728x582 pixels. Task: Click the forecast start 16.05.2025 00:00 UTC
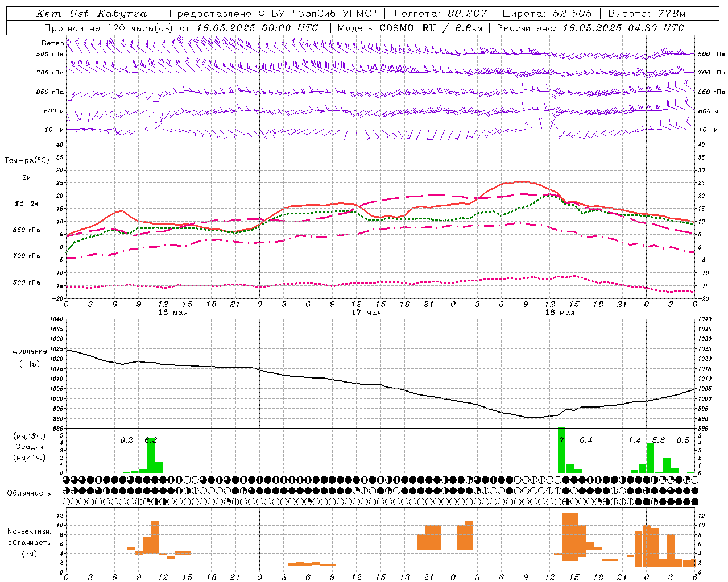point(258,28)
